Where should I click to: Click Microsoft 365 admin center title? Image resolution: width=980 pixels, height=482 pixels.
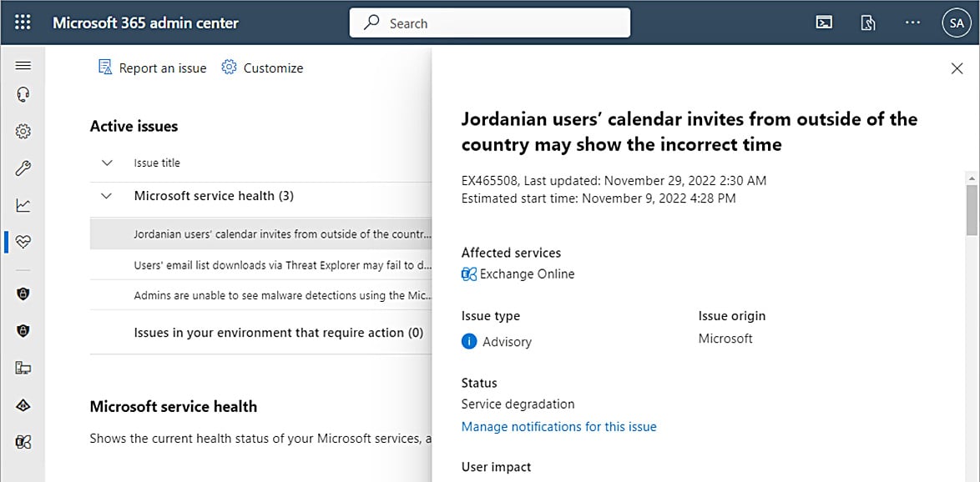(x=145, y=23)
